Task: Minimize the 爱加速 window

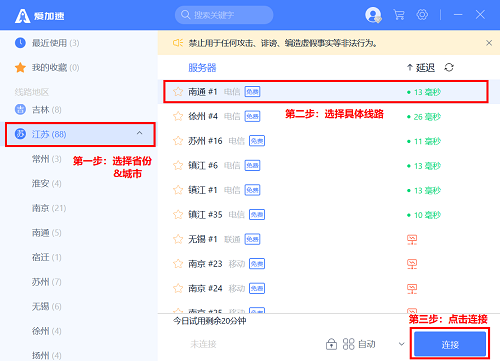Action: pos(458,15)
